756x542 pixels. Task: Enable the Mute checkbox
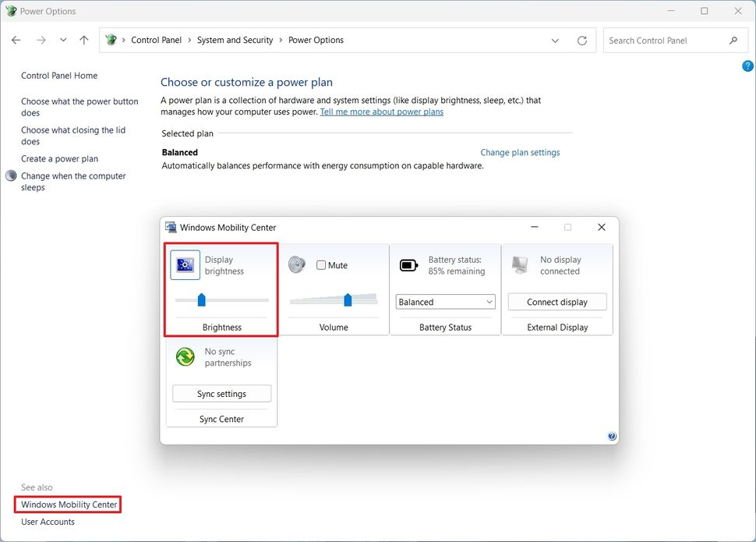[x=321, y=265]
